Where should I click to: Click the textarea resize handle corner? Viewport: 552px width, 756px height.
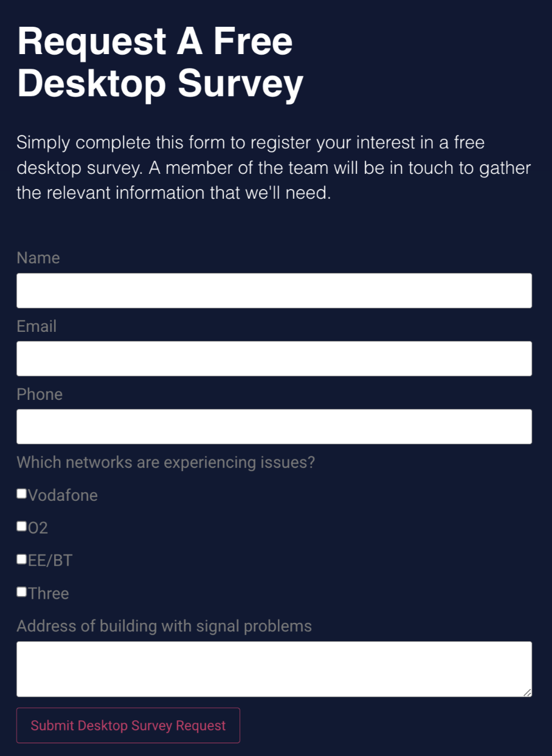[x=527, y=692]
